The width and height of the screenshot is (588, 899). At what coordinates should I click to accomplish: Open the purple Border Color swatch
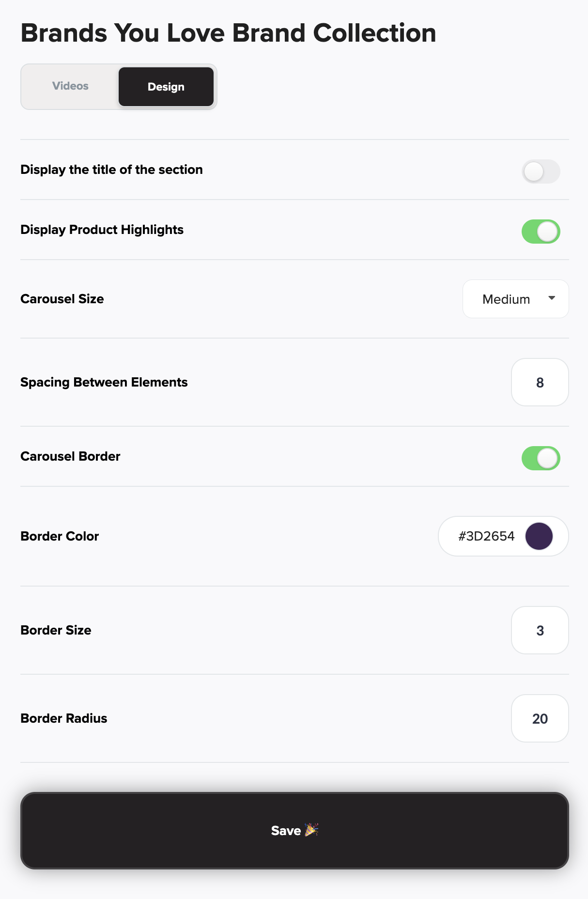(x=539, y=536)
